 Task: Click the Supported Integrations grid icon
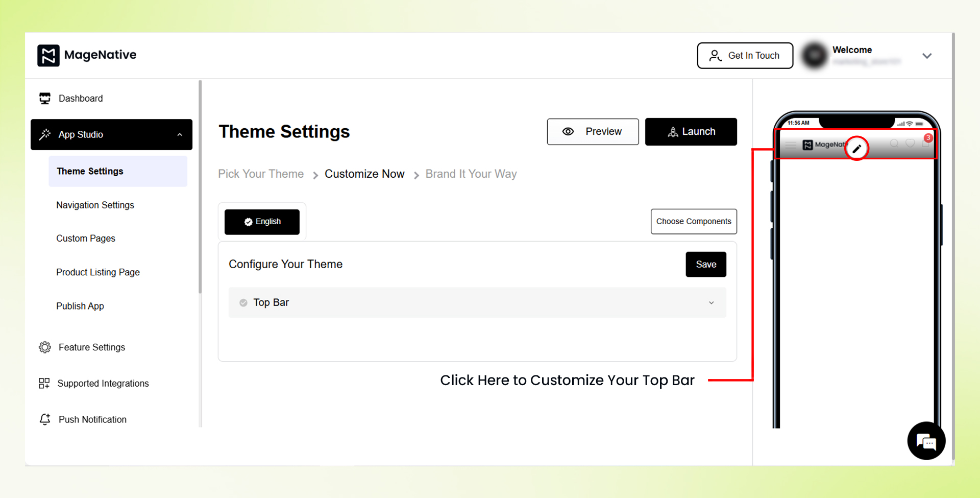[x=45, y=383]
